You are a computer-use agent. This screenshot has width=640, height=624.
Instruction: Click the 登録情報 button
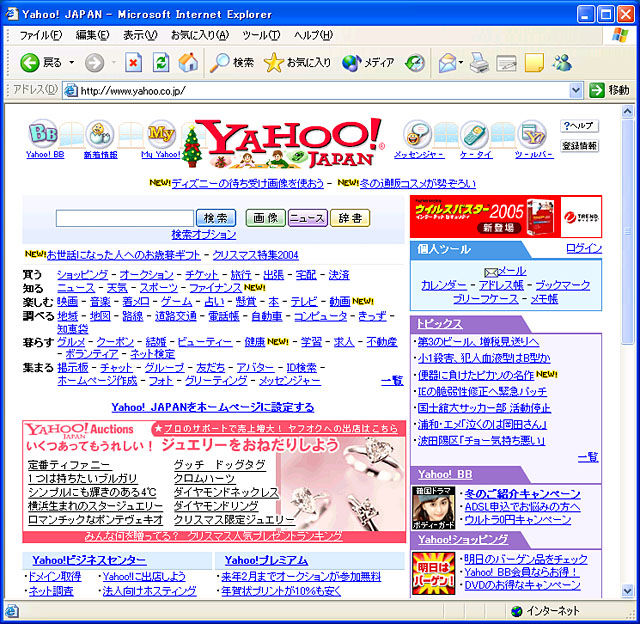point(579,146)
